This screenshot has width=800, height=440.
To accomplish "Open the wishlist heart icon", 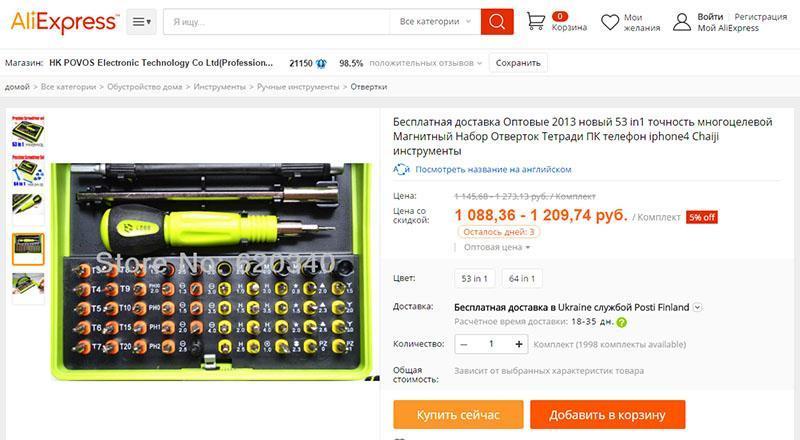I will point(610,22).
